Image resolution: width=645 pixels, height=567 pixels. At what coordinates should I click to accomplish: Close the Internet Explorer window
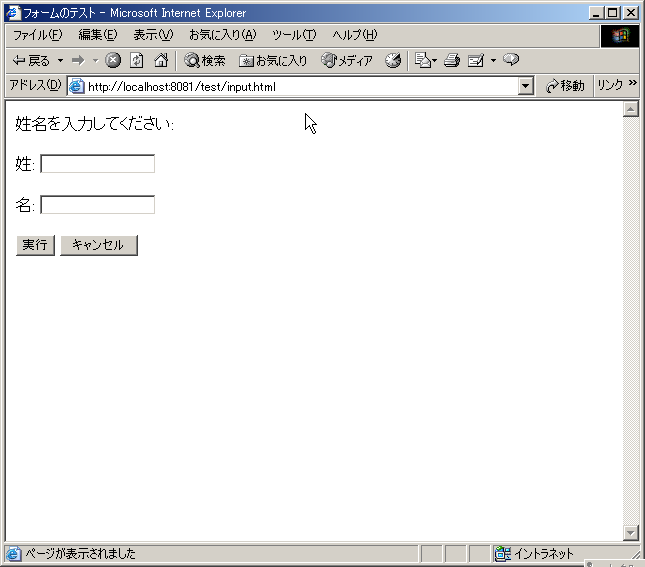(x=630, y=13)
